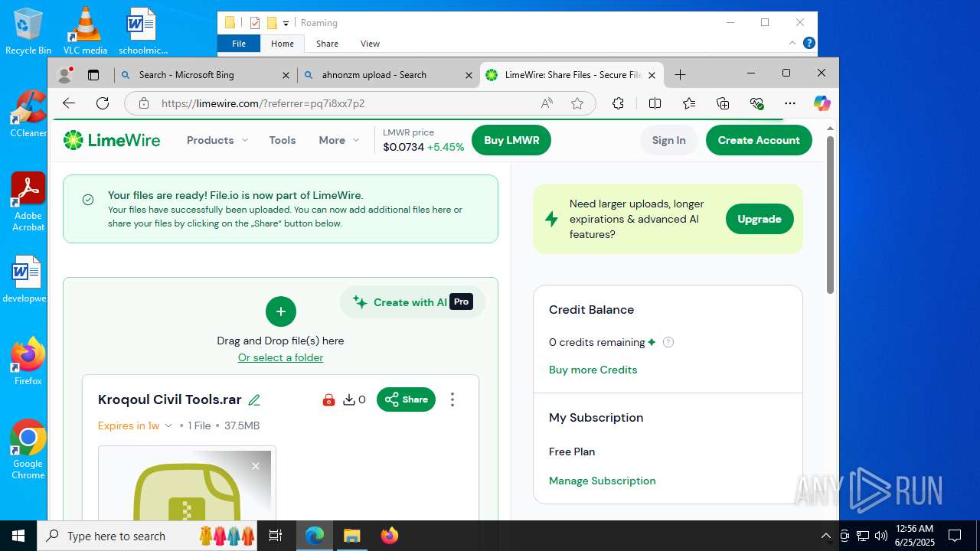The image size is (980, 551).
Task: Expand the Products dropdown menu
Action: tap(217, 140)
